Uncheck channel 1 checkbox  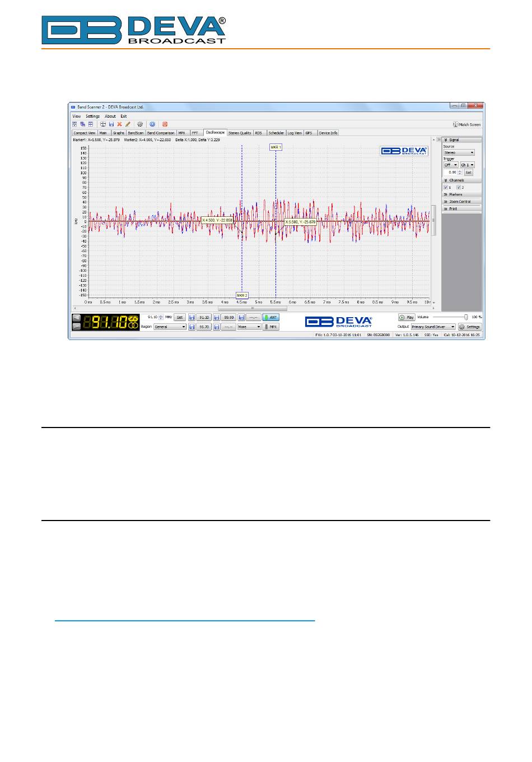pos(446,187)
